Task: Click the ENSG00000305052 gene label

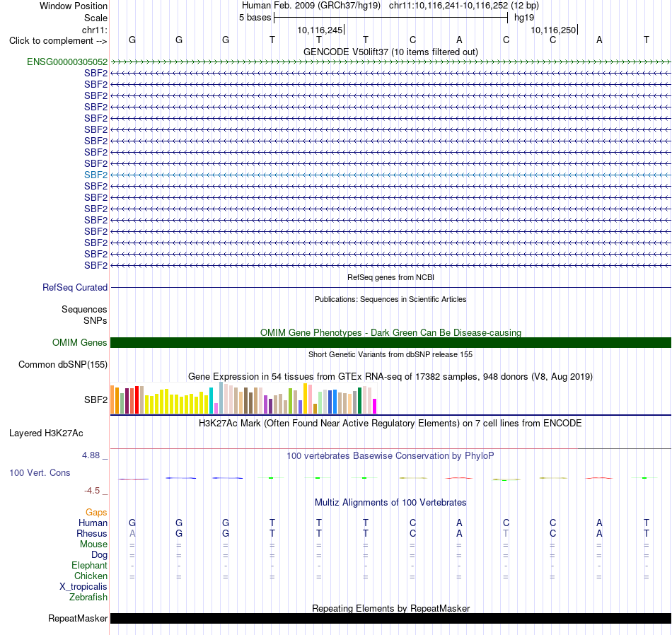Action: [67, 62]
